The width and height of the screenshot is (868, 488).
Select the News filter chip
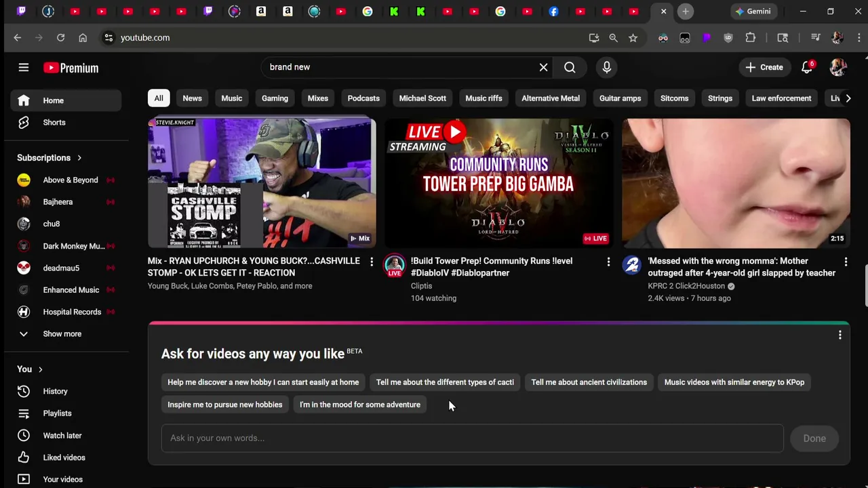coord(192,98)
